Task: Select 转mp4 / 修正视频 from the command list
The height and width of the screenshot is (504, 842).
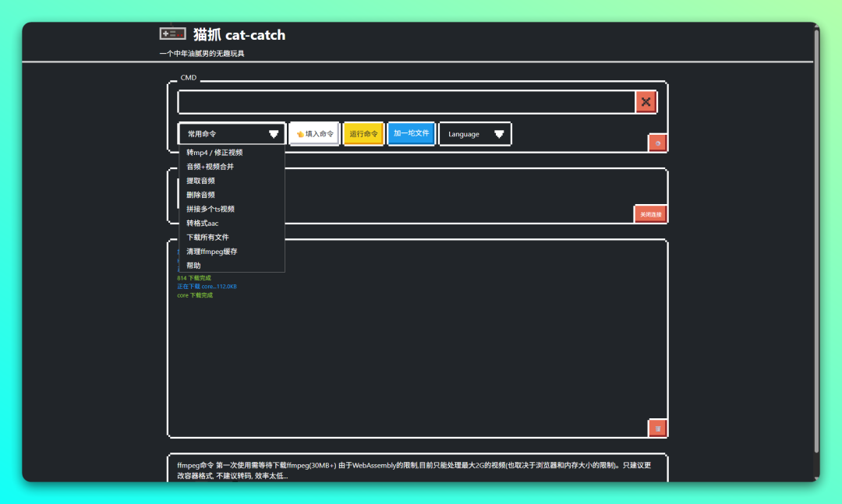Action: (214, 153)
